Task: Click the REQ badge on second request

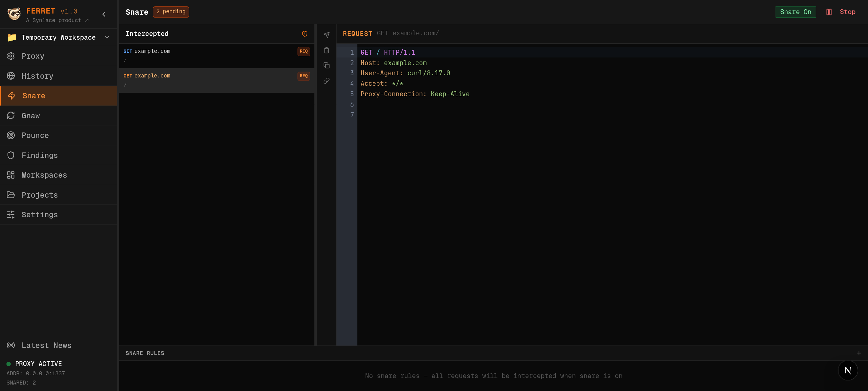Action: (x=304, y=76)
